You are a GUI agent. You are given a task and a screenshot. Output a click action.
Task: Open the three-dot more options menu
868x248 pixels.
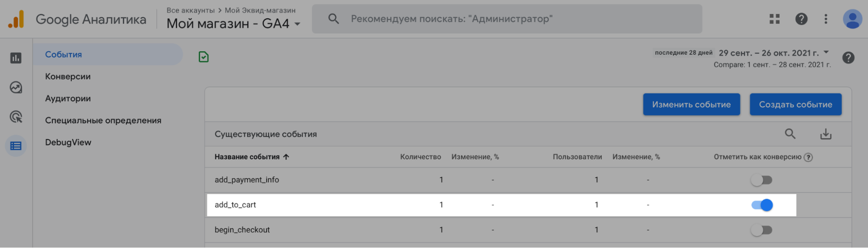[826, 19]
